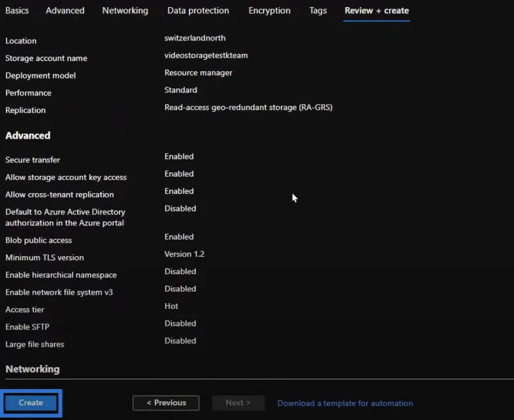Click the Deployment model label
Image resolution: width=514 pixels, height=420 pixels.
(x=40, y=76)
